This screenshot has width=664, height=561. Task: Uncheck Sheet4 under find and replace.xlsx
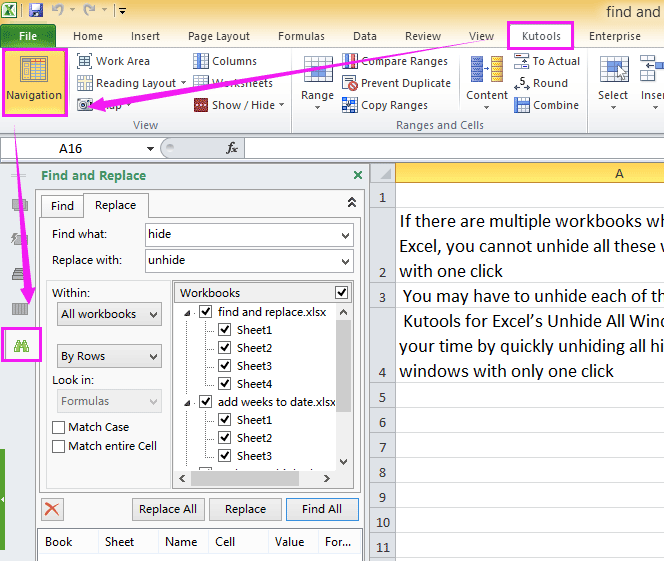click(x=224, y=384)
